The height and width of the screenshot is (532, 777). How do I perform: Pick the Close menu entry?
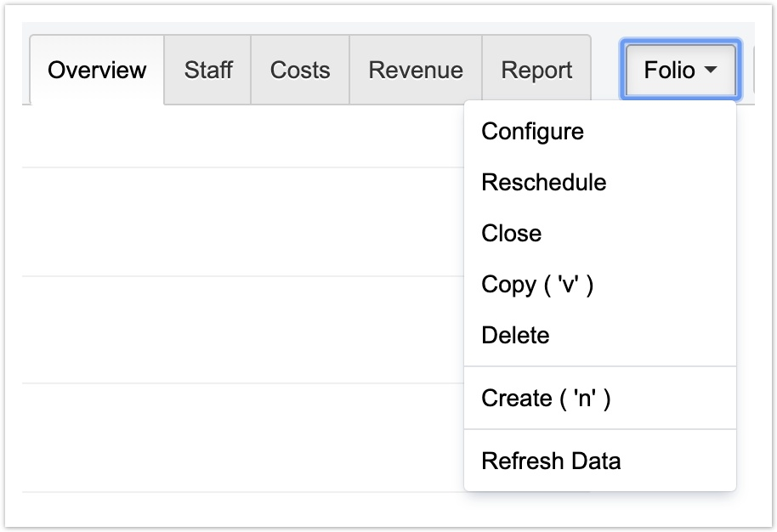tap(512, 234)
